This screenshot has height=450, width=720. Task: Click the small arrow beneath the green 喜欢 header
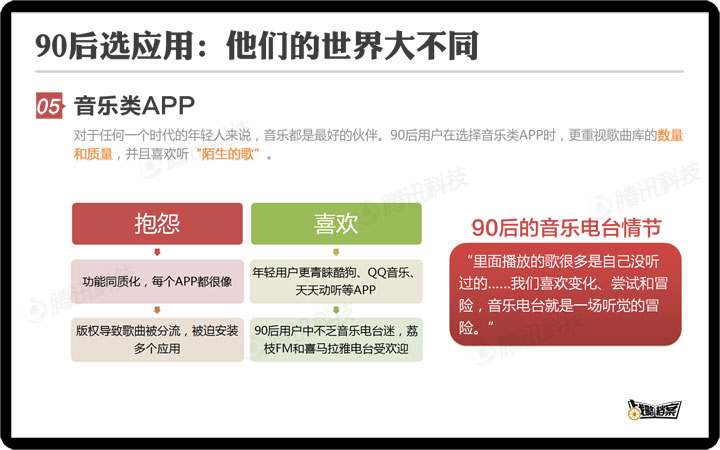[336, 252]
